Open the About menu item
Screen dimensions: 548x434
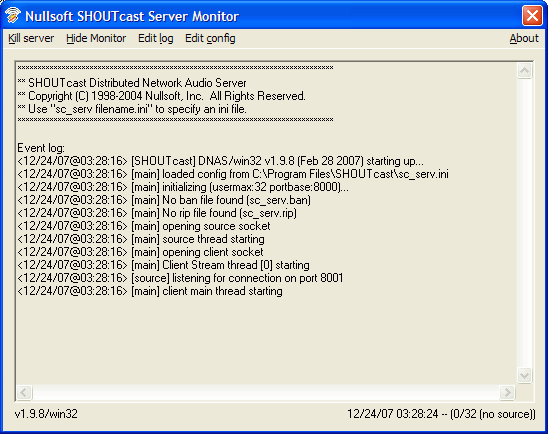524,38
